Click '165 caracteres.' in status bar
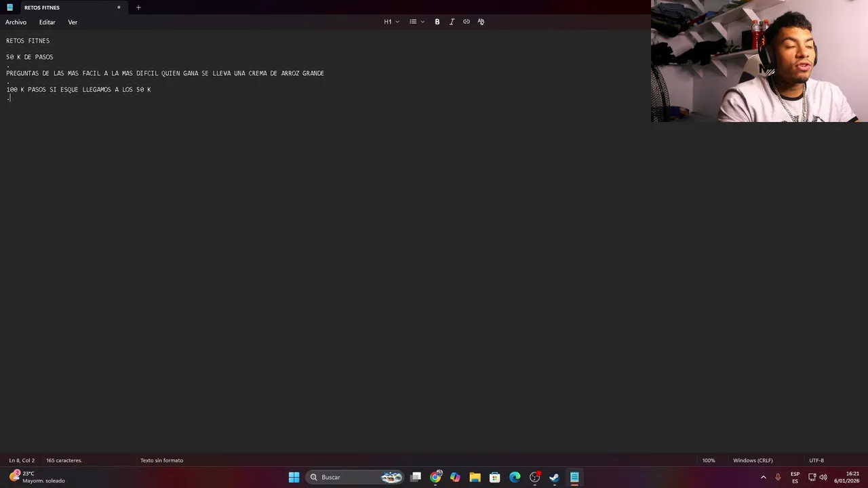Screen dimensions: 868x488 pyautogui.click(x=64, y=460)
